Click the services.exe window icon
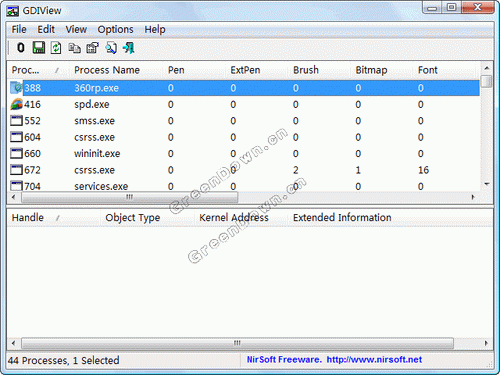 click(16, 185)
